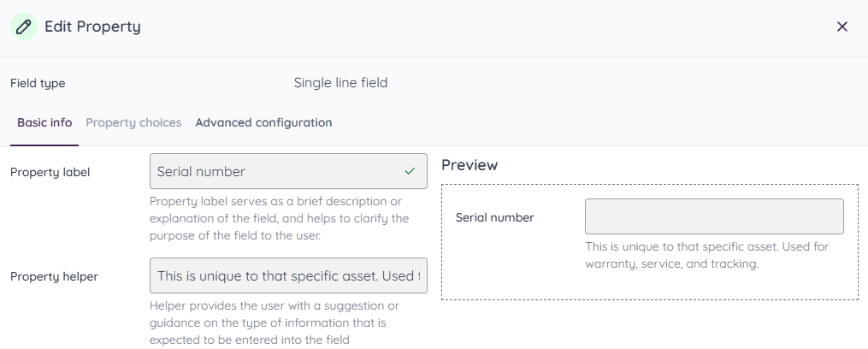Open the Property choices tab
This screenshot has width=868, height=349.
133,122
